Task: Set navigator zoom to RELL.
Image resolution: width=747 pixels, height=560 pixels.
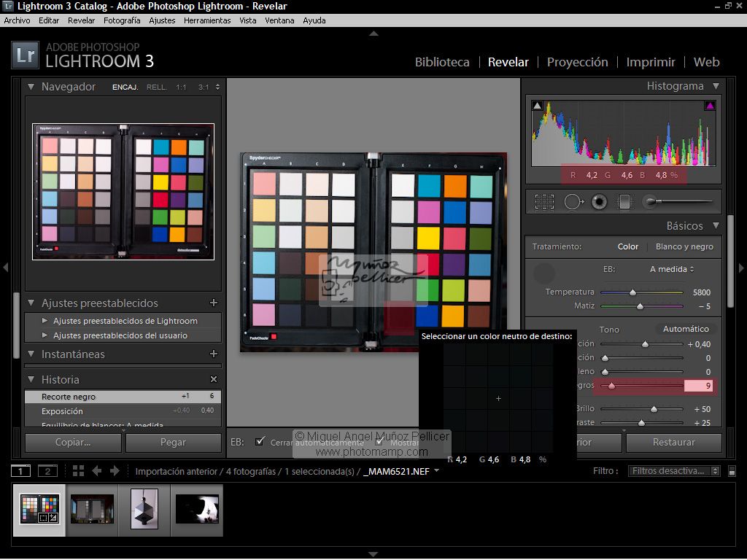Action: 156,87
